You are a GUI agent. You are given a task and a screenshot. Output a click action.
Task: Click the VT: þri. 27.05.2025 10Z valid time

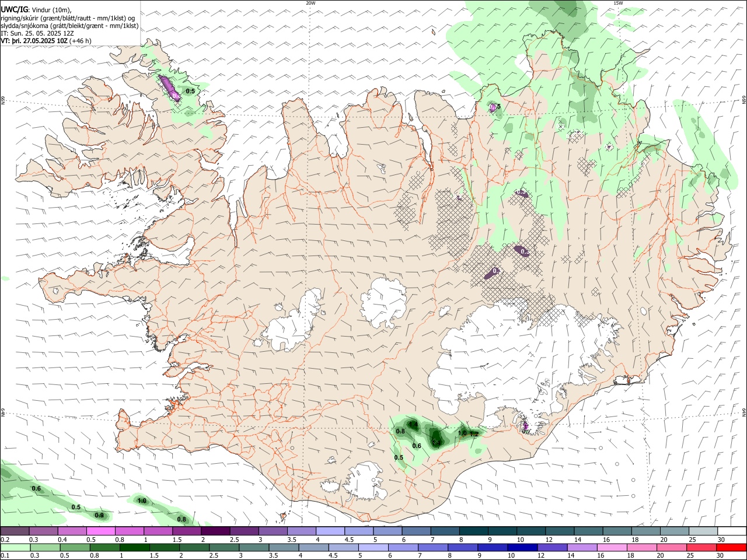click(34, 41)
